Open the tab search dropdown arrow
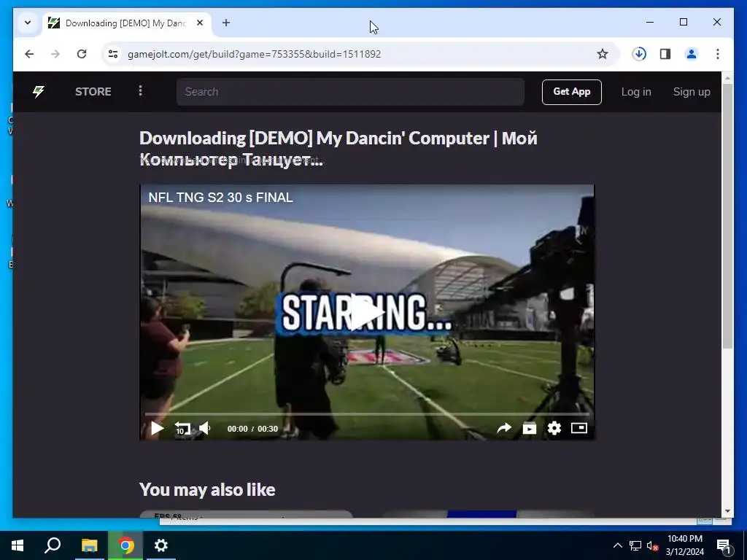Viewport: 747px width, 560px height. click(x=28, y=23)
